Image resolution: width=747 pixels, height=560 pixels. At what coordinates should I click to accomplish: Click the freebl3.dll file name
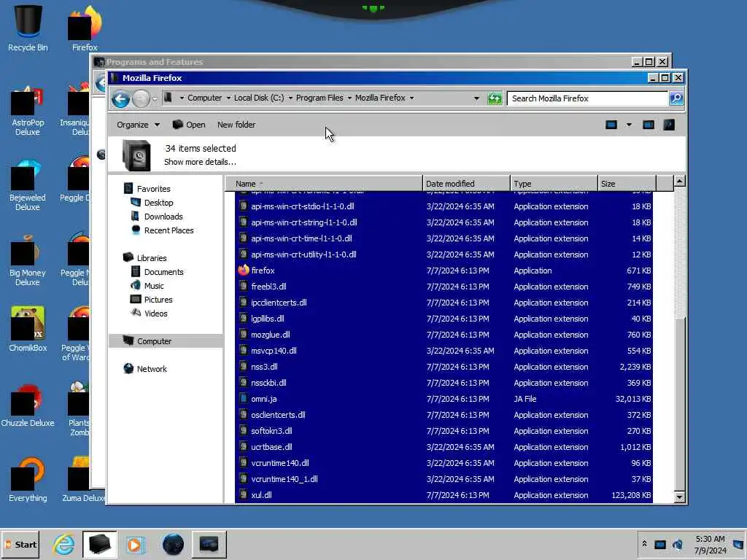click(268, 287)
